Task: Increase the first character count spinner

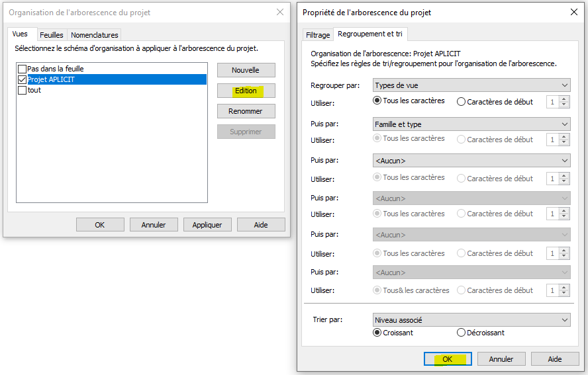Action: click(x=564, y=99)
